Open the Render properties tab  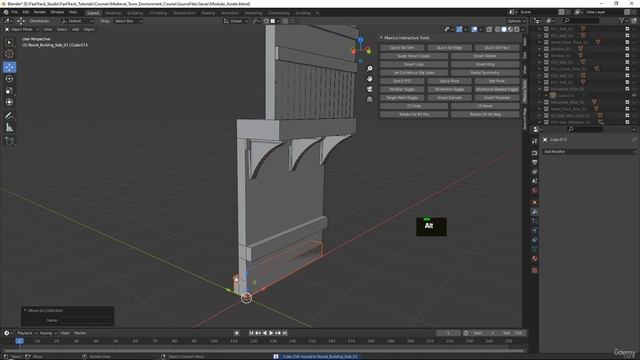click(534, 153)
